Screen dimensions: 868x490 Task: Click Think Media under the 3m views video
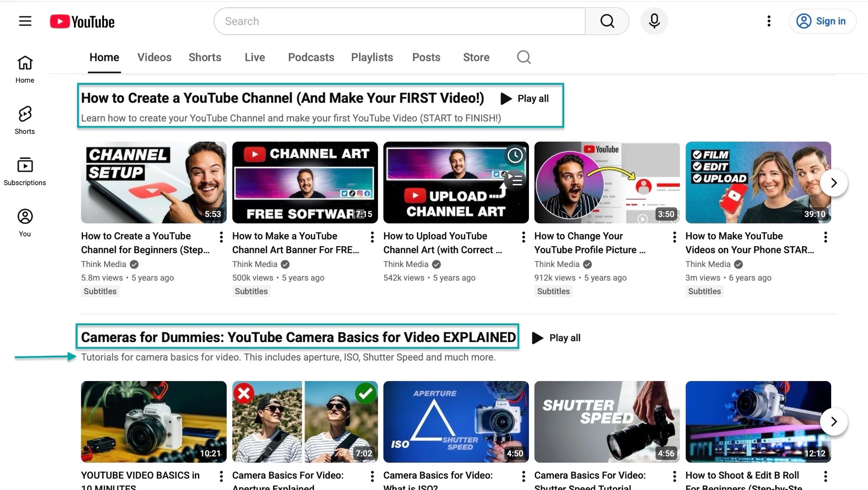[x=708, y=264]
